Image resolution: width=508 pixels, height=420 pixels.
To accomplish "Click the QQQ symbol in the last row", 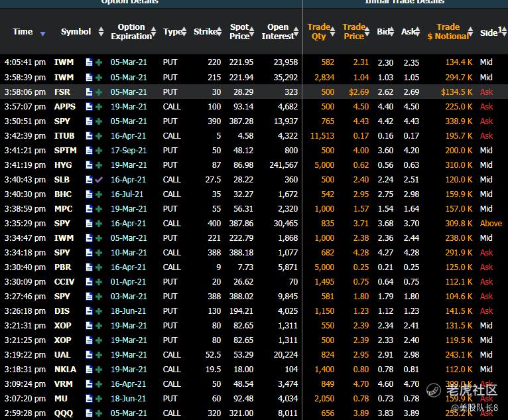I will pyautogui.click(x=64, y=413).
